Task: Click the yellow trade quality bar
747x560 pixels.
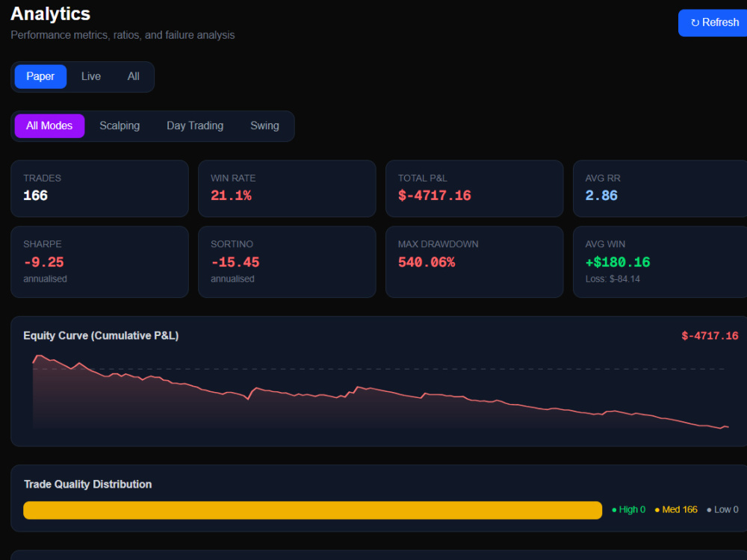Action: 312,510
